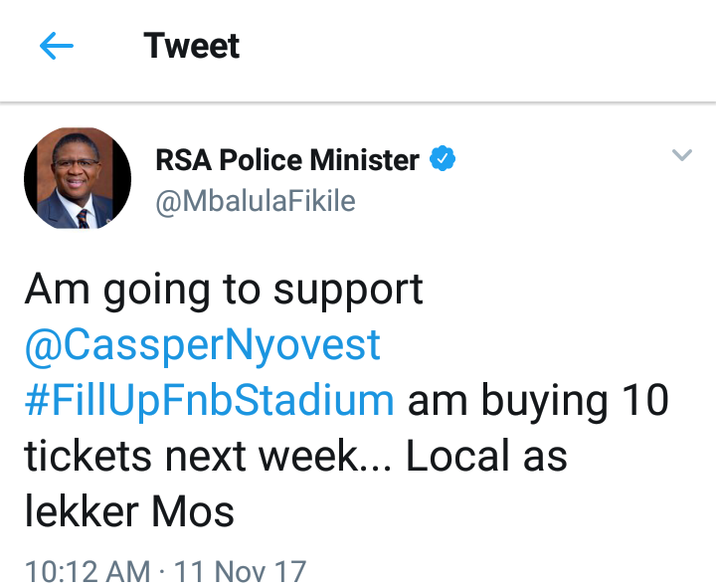Select the 11 Nov 17 date
Screen dimensions: 716x588
[241, 571]
